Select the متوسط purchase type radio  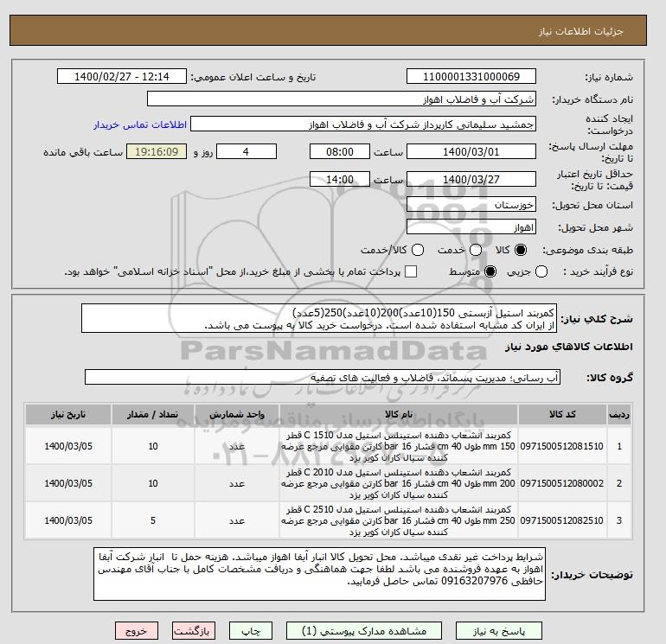click(490, 271)
